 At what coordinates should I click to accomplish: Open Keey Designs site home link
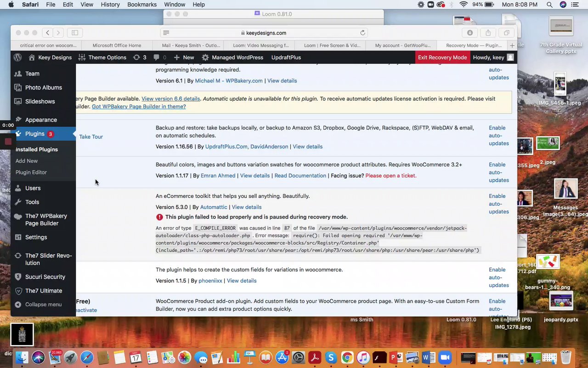click(50, 57)
